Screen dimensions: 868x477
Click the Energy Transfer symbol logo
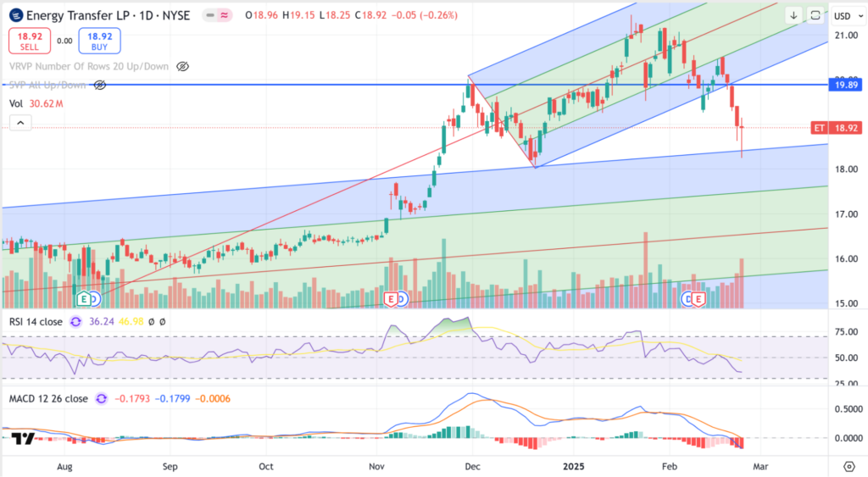[x=16, y=15]
